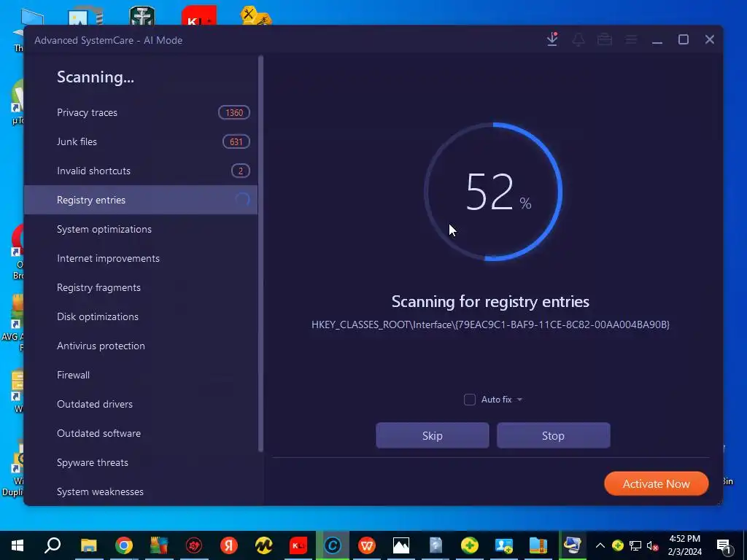The width and height of the screenshot is (747, 560).
Task: Expand the Auto fix dropdown arrow
Action: [519, 400]
